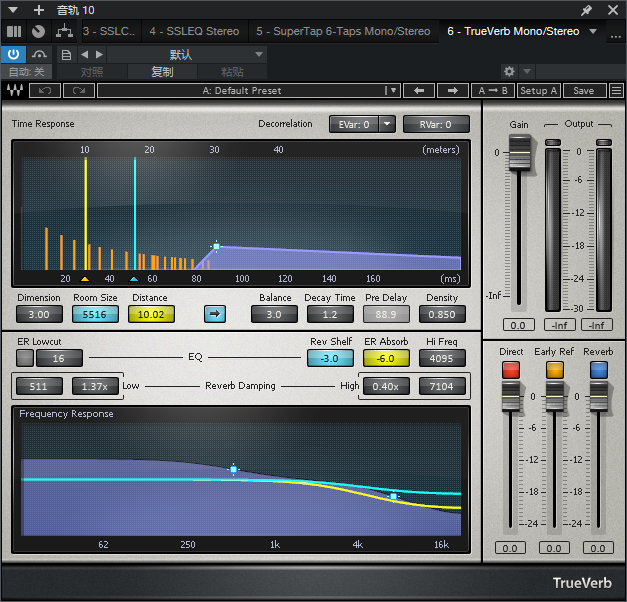The image size is (627, 602).
Task: Click the Save button
Action: tap(583, 91)
